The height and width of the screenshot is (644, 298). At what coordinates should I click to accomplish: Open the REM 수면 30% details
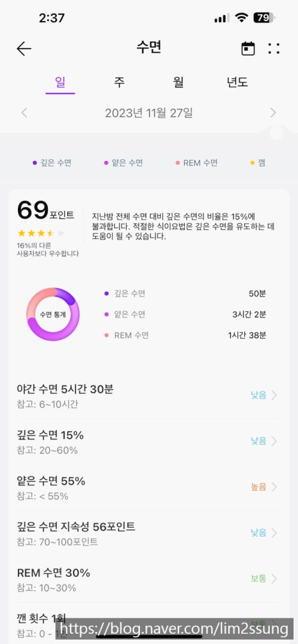(x=148, y=579)
